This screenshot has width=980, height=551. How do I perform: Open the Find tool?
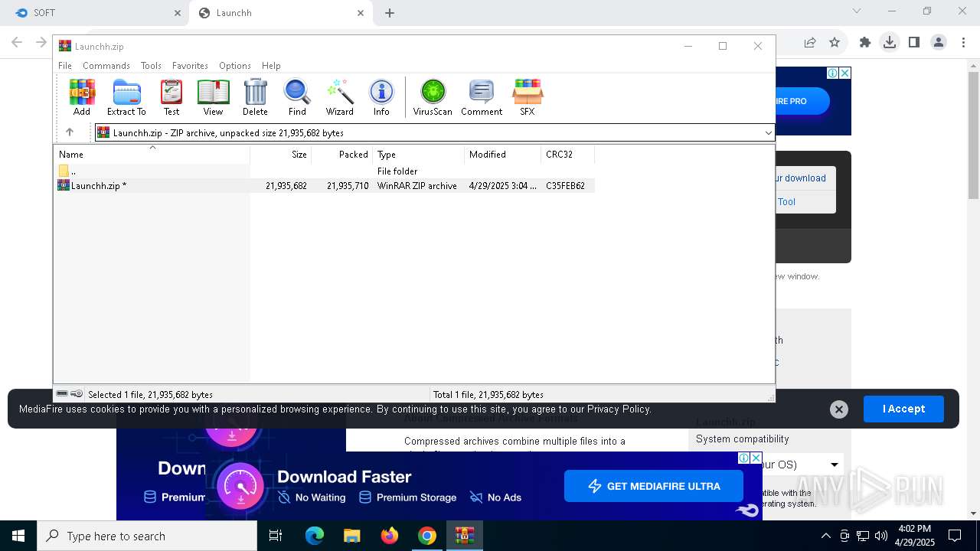coord(297,97)
